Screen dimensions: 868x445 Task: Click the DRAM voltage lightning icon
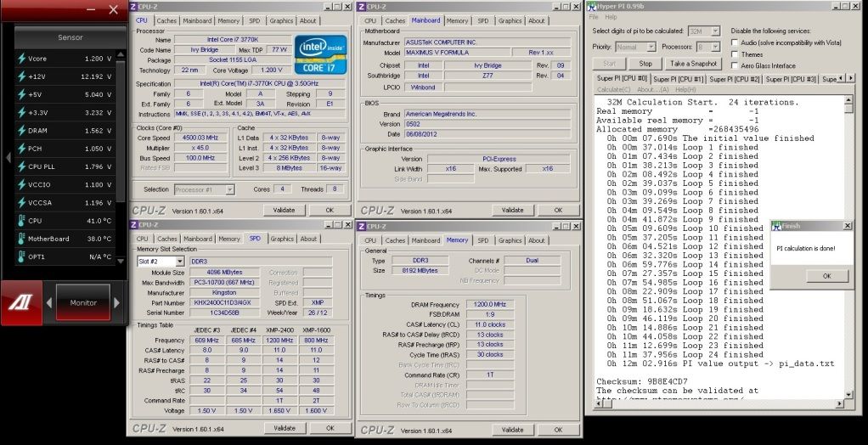click(x=22, y=131)
